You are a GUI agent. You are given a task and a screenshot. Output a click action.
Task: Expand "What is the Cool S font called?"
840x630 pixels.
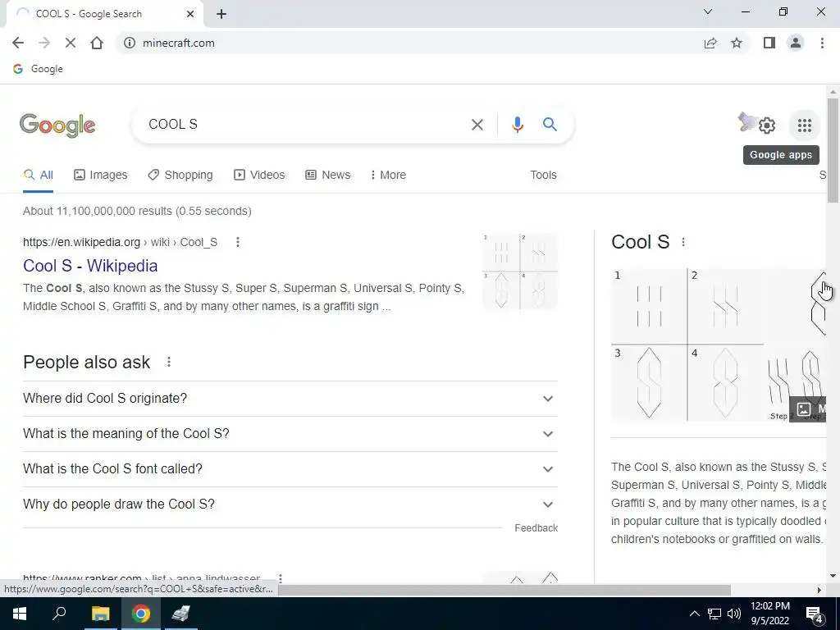[x=290, y=469]
